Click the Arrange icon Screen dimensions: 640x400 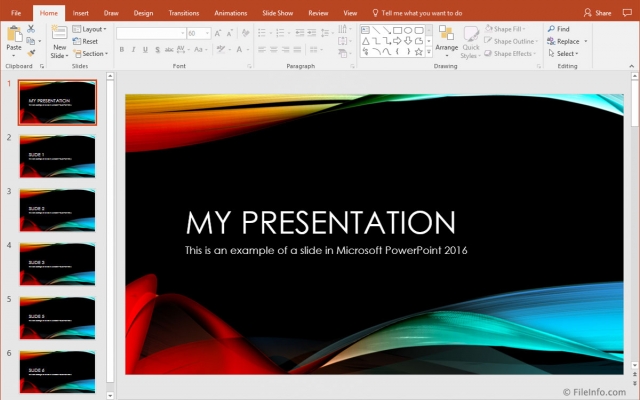point(446,33)
